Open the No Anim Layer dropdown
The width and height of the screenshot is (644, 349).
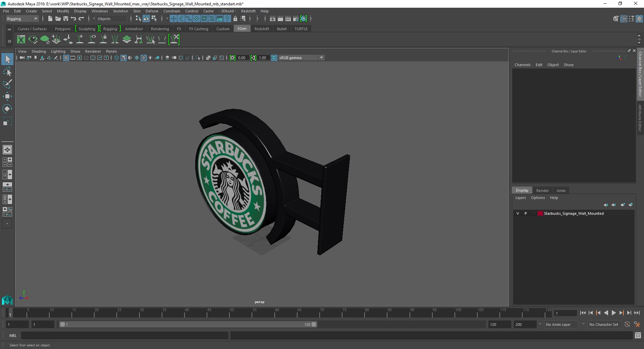[x=562, y=325]
